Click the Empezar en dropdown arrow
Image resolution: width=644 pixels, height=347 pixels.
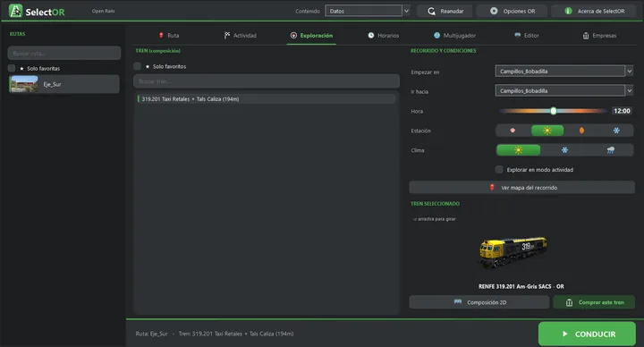(629, 72)
